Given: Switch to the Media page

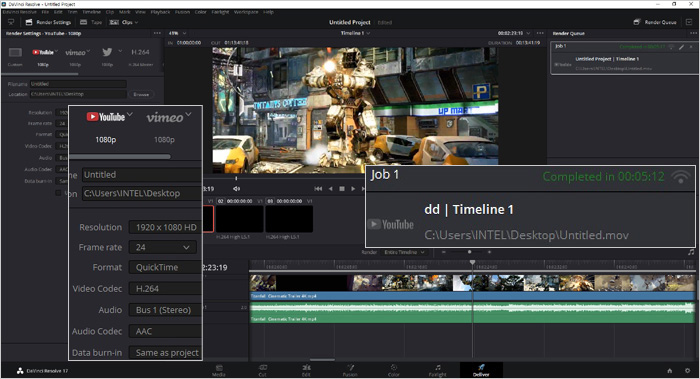Looking at the screenshot, I should [x=219, y=371].
